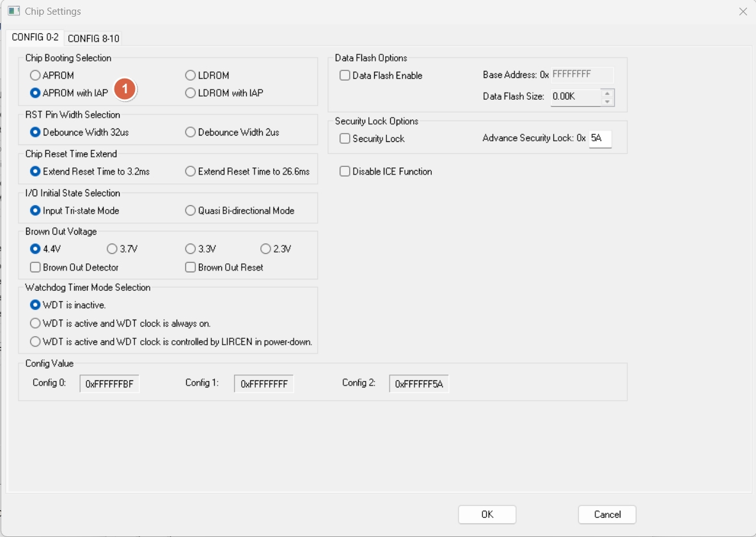Choose Extend Reset Time to 26.6ms
Image resolution: width=756 pixels, height=537 pixels.
[191, 171]
